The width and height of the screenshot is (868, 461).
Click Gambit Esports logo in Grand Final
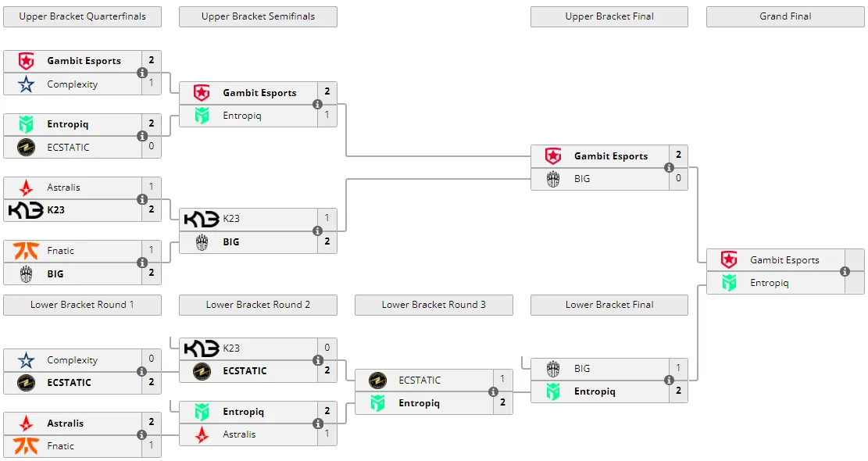(729, 259)
